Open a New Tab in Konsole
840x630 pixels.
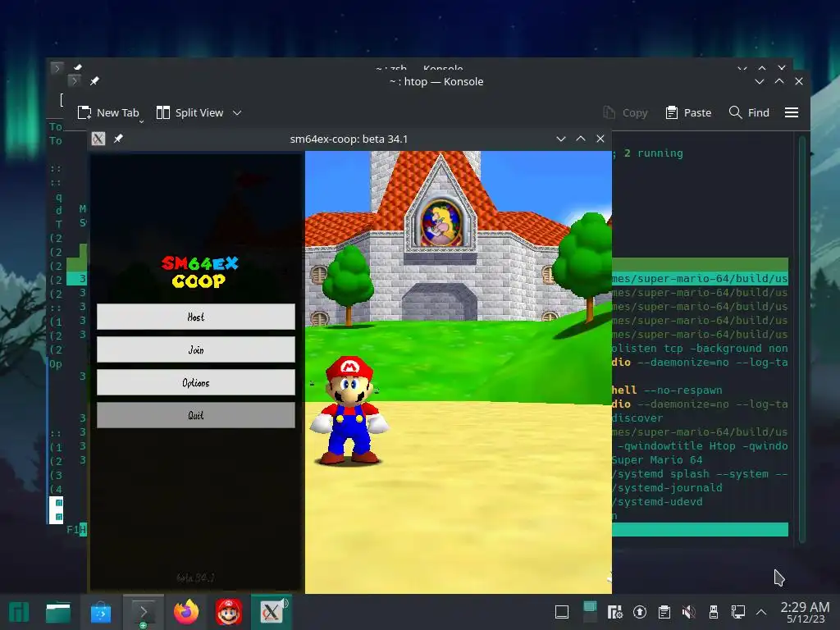click(108, 112)
